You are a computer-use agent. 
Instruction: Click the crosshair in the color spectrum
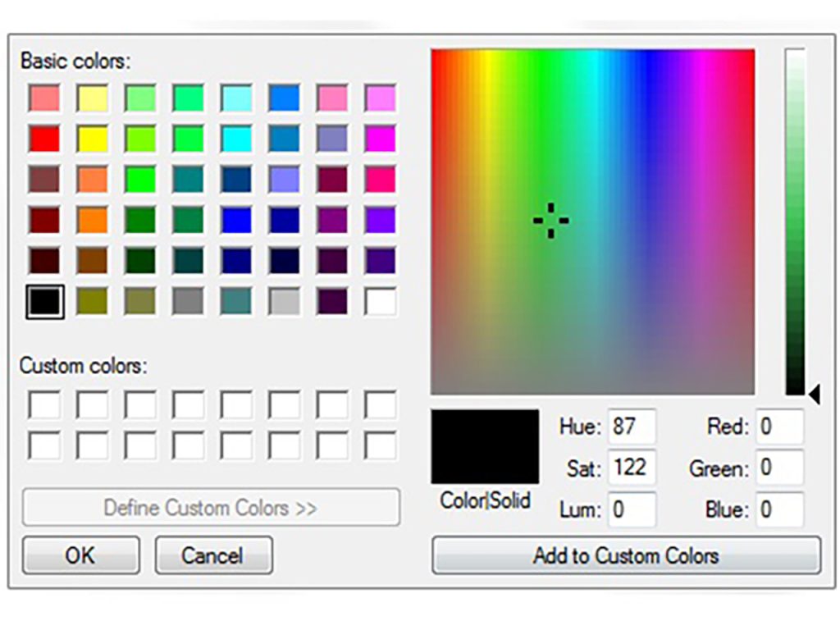click(550, 221)
